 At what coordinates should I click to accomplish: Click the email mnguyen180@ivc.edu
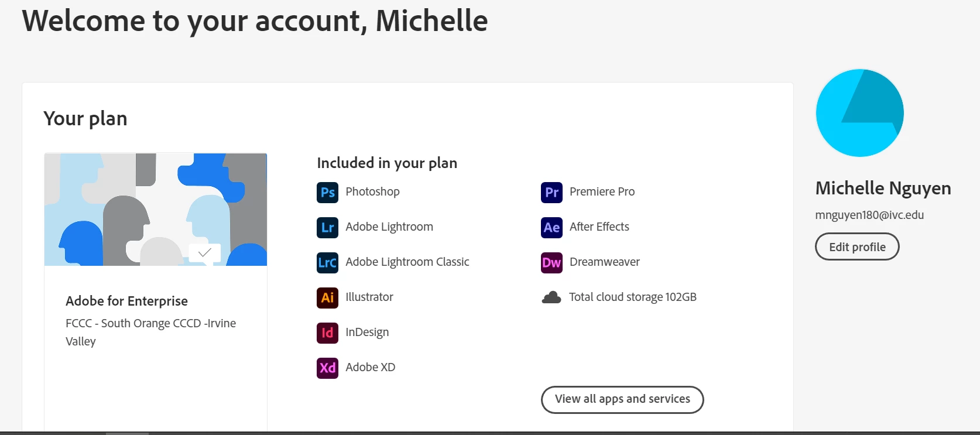click(x=869, y=215)
